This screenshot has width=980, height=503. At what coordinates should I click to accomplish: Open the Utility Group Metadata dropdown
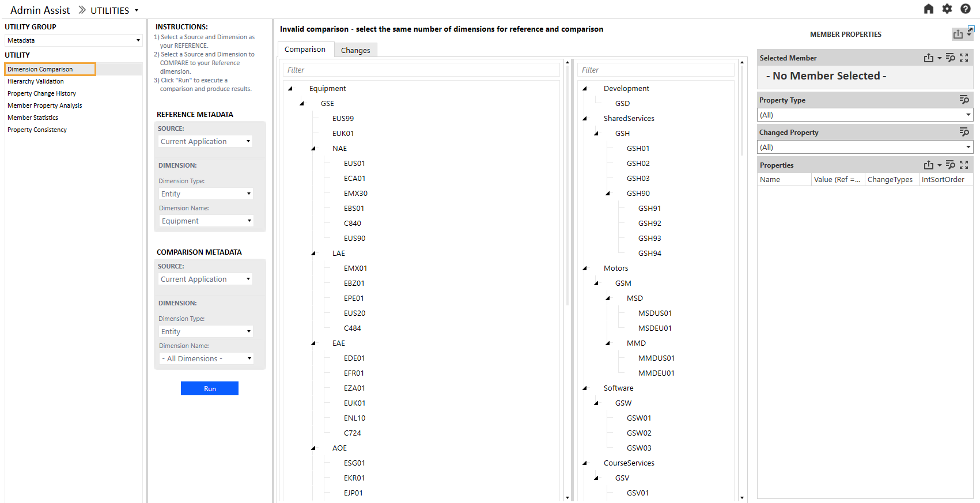[73, 40]
